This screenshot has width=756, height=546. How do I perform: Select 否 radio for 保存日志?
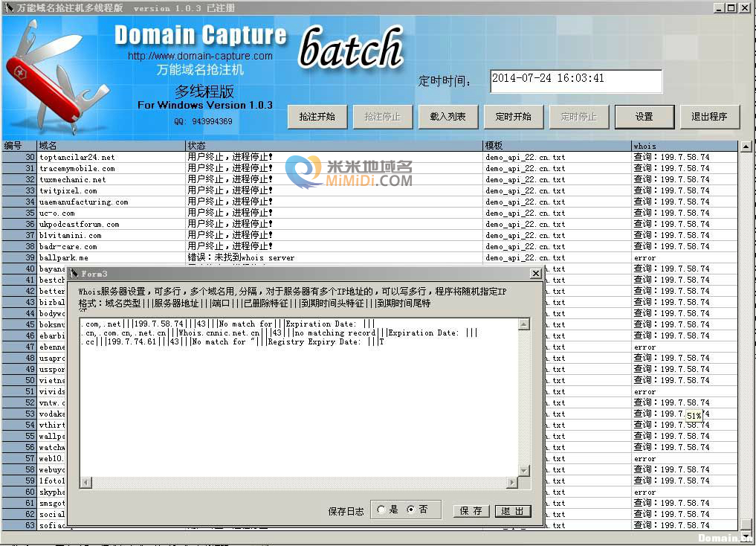411,510
